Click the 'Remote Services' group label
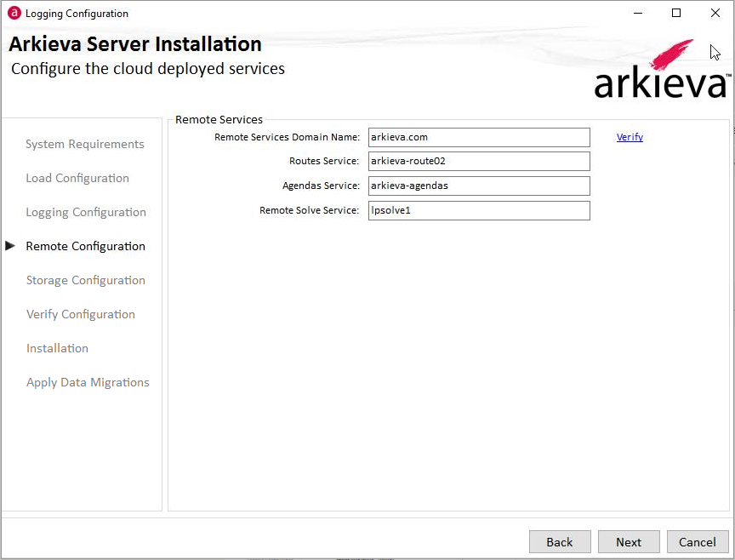Viewport: 735px width, 560px height. [x=219, y=120]
